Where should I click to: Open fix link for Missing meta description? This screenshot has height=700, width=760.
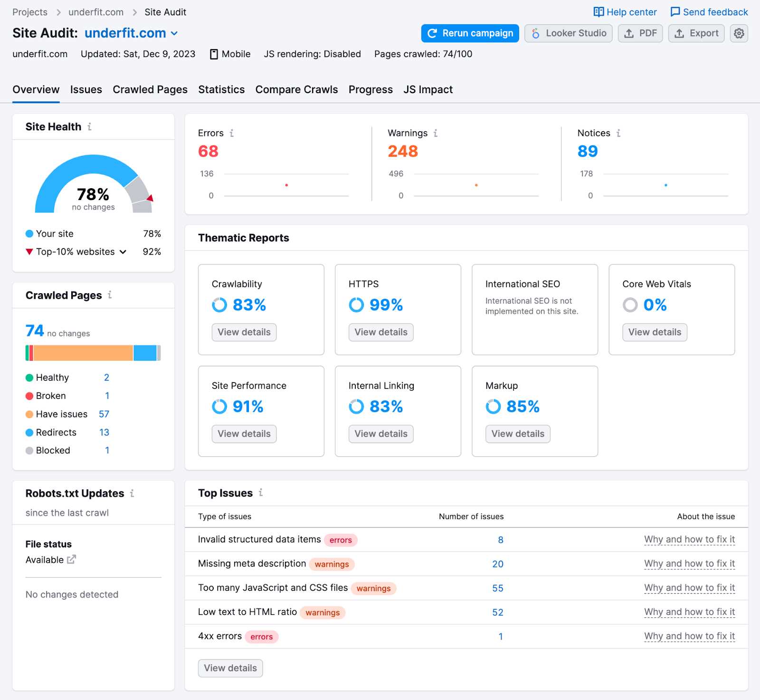pyautogui.click(x=689, y=564)
